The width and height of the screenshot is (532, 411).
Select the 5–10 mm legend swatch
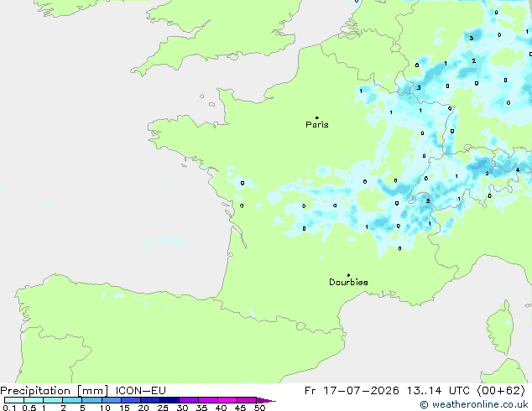click(x=91, y=400)
